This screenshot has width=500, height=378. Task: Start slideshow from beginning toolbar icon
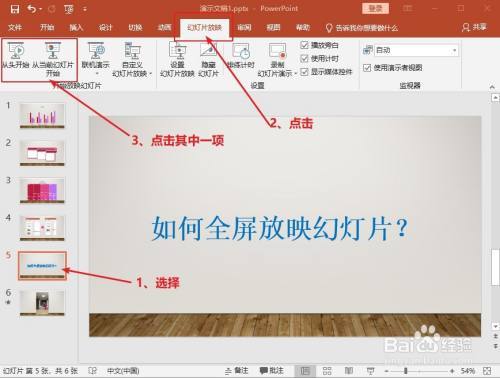point(69,9)
